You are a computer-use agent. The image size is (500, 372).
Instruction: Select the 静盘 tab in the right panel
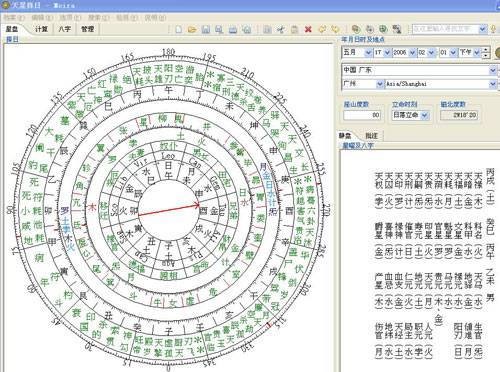[345, 136]
